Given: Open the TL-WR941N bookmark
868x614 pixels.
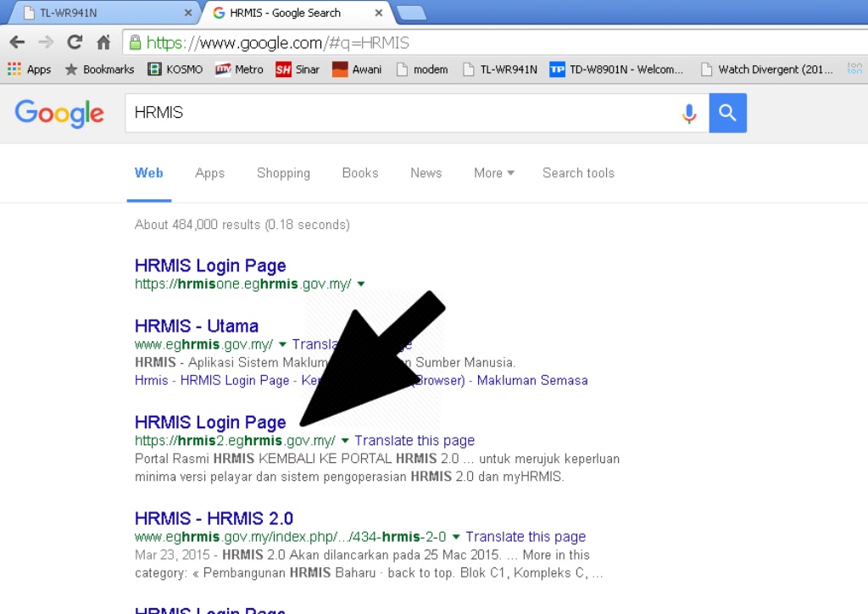Looking at the screenshot, I should point(500,70).
